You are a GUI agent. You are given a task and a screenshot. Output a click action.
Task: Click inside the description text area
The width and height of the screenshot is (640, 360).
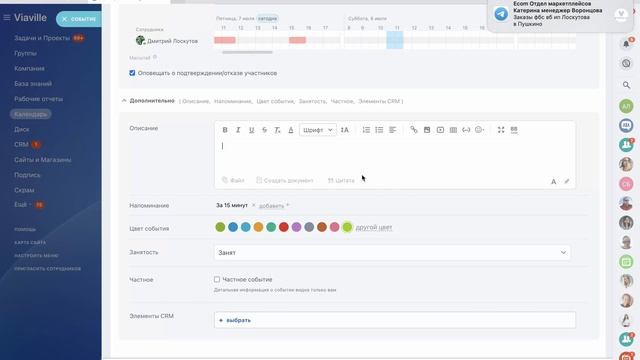(x=395, y=155)
